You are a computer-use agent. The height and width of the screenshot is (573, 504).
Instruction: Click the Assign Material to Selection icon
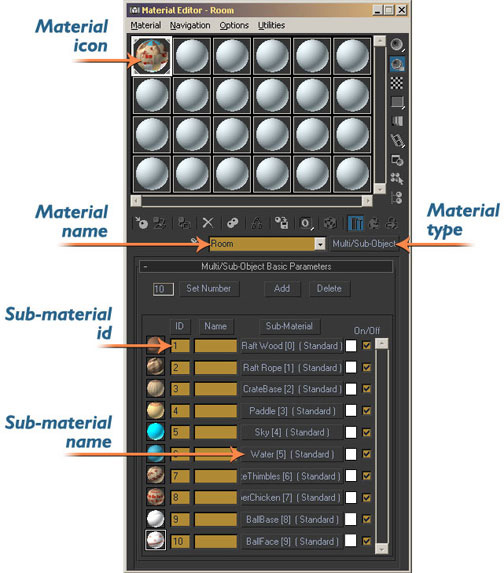184,223
